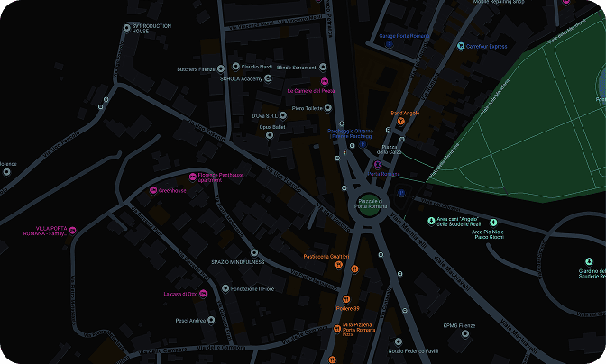
Task: Select the Pasticceria Gualtieri restaurant icon
Action: pyautogui.click(x=339, y=264)
